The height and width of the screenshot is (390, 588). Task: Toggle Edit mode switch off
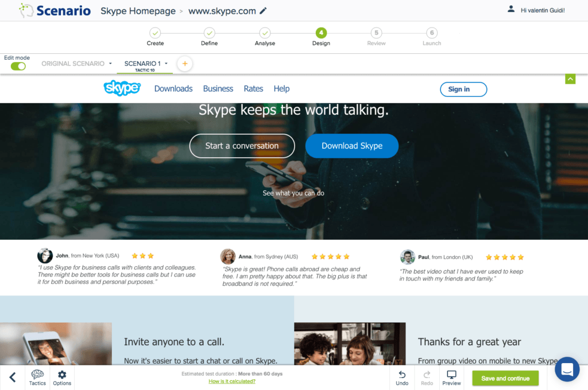18,67
